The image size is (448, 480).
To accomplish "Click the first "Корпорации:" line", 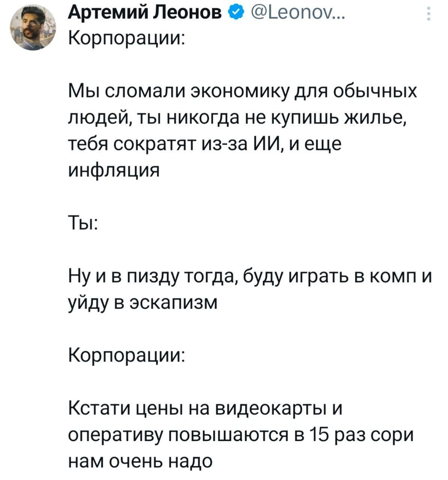I will [x=126, y=38].
